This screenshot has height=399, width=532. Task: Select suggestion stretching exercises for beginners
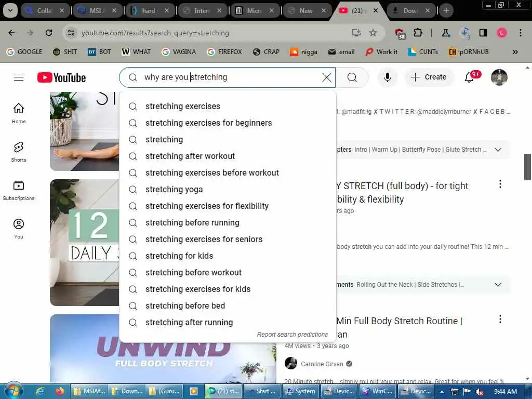point(228,123)
